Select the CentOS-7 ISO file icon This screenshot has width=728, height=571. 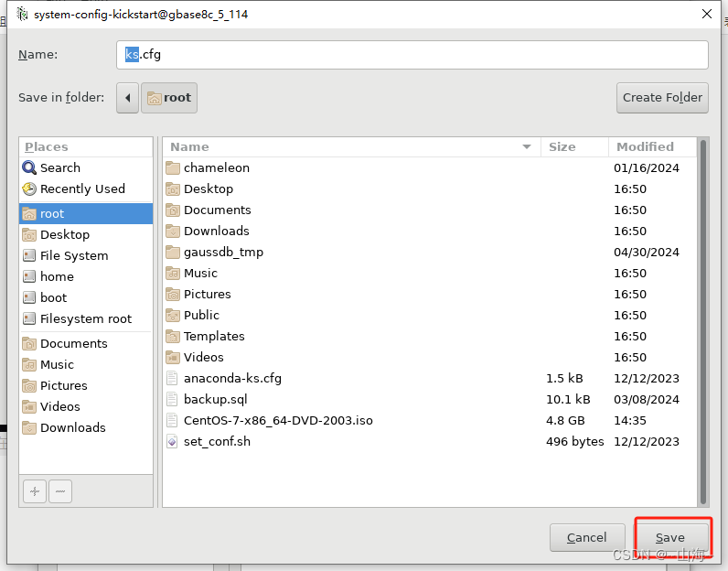coord(173,420)
